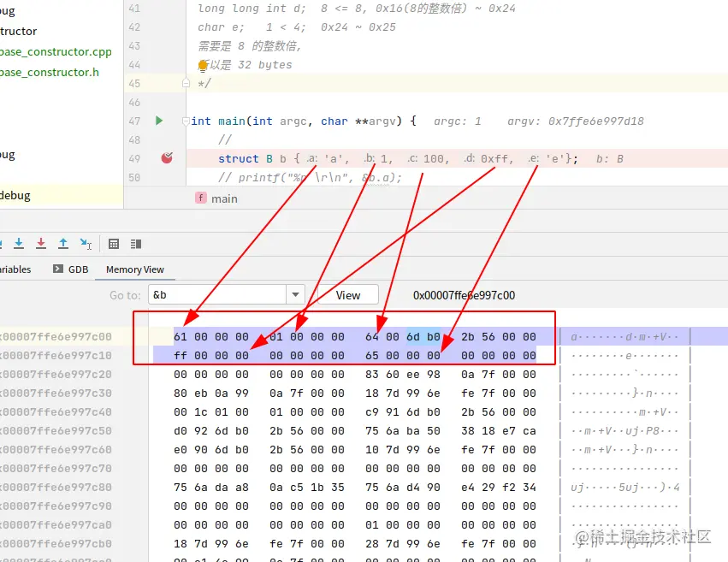Click the address text 0x00007ffe6e997c00 above the dump
Image resolution: width=728 pixels, height=562 pixels.
[x=464, y=295]
